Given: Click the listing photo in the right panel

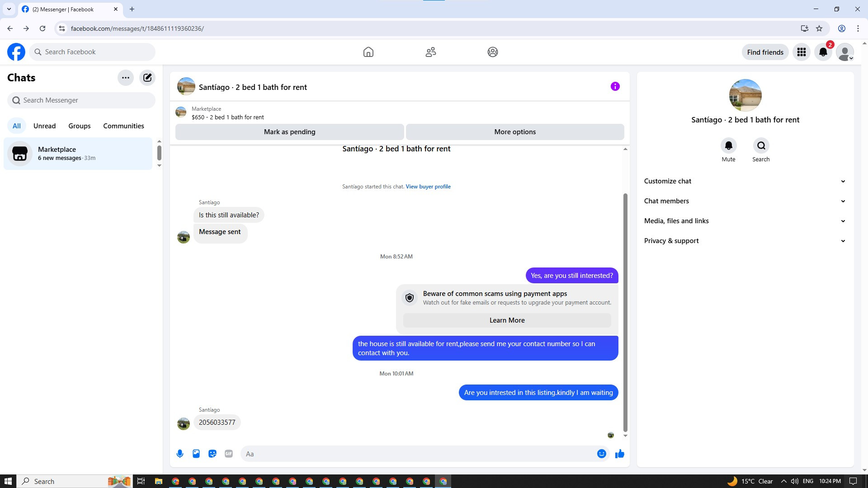Looking at the screenshot, I should pos(745,95).
